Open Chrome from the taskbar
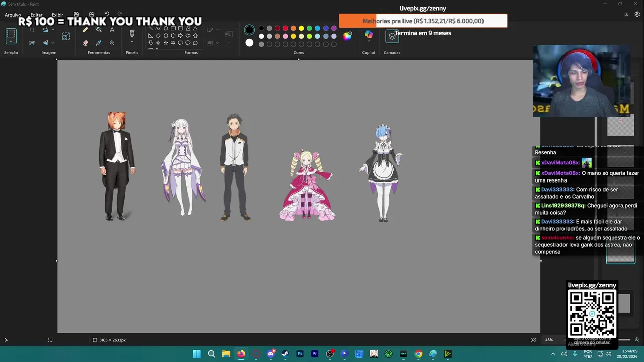This screenshot has width=644, height=362. 418,354
